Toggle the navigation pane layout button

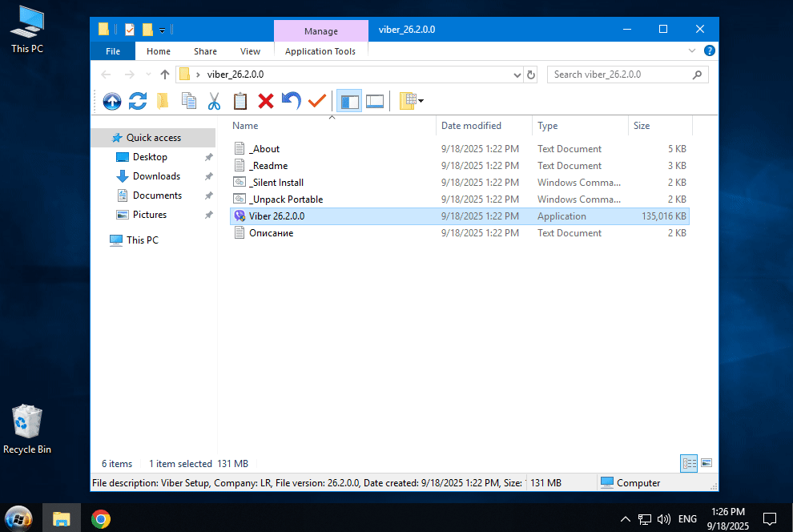(x=349, y=101)
